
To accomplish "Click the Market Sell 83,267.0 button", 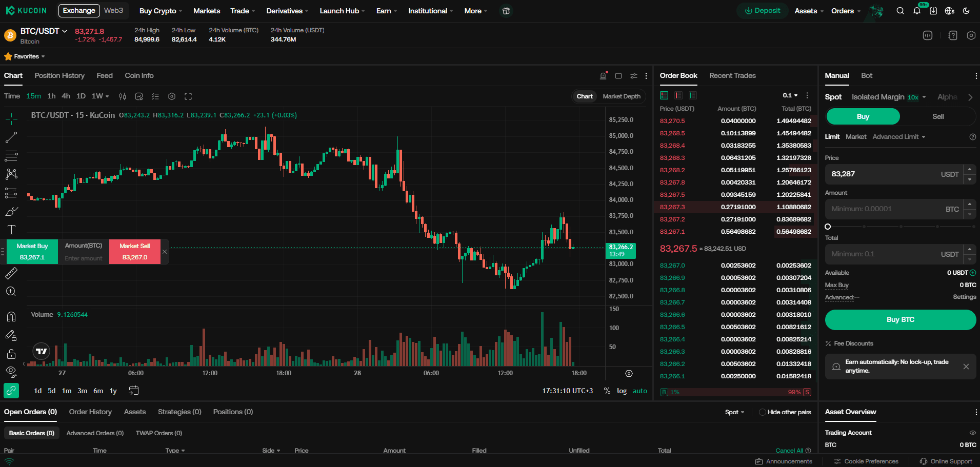I will 135,252.
